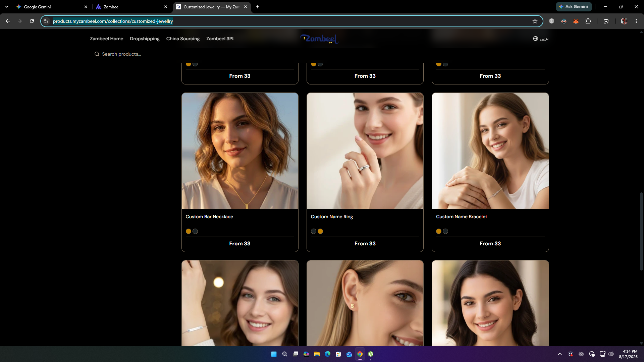
Task: Click the Custom Bar Necklace title
Action: click(x=209, y=217)
